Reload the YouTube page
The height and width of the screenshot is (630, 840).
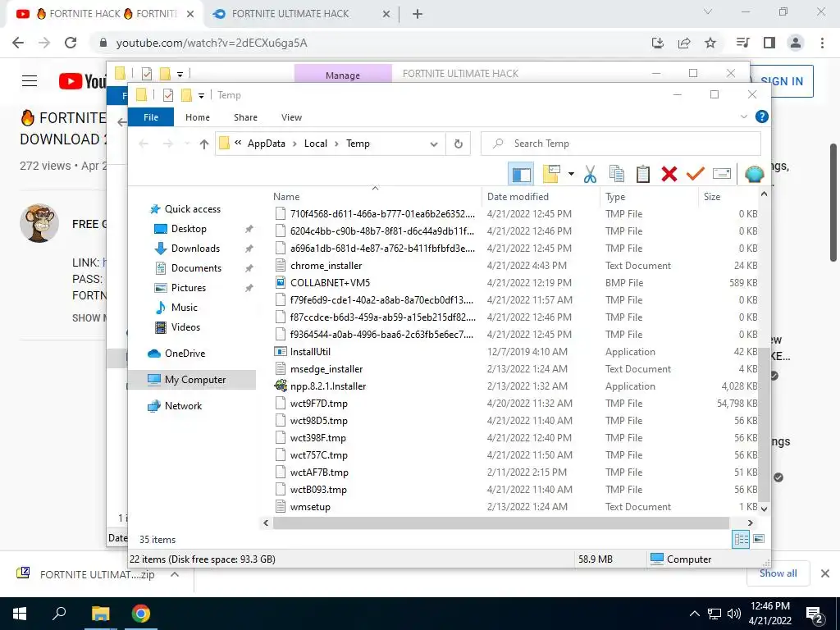(x=71, y=43)
